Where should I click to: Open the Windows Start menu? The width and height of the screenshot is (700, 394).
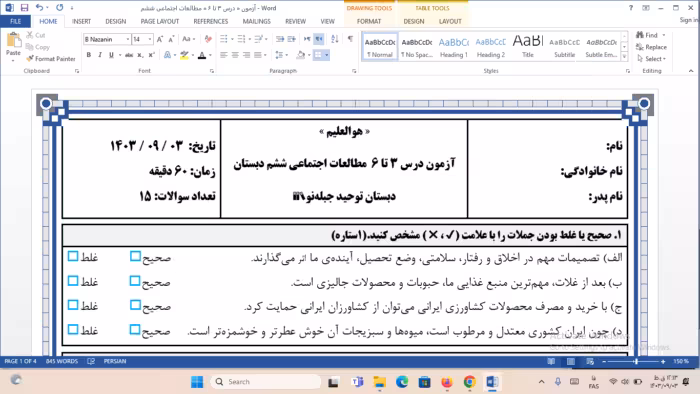tap(197, 382)
